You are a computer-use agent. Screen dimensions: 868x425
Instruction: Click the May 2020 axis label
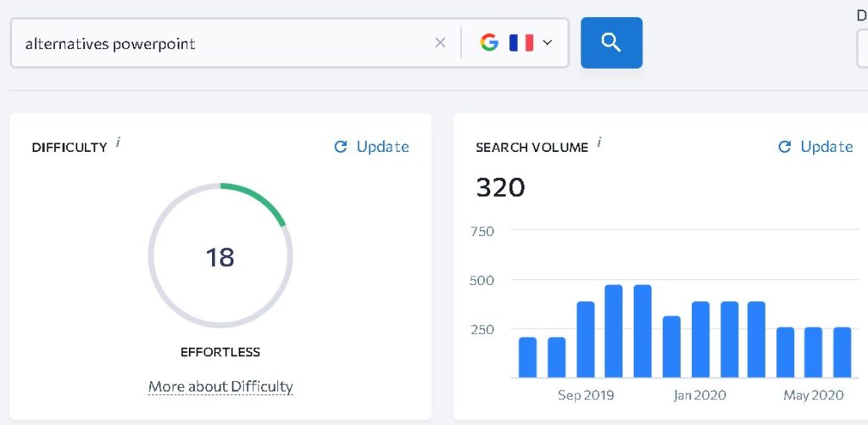click(x=813, y=395)
